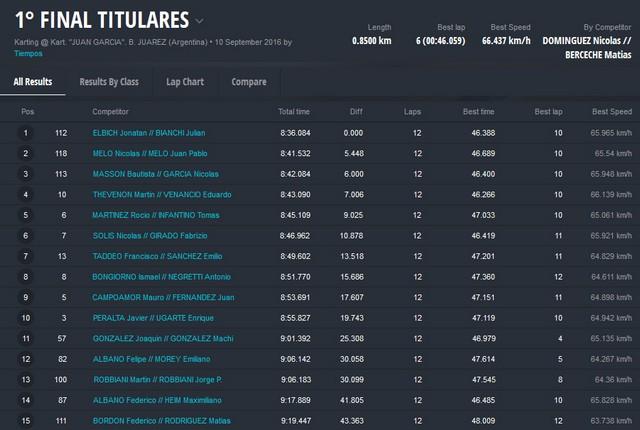Open competitor ROBBIANI Martin // ROBBIANI Jorge P.
The width and height of the screenshot is (640, 430).
158,380
